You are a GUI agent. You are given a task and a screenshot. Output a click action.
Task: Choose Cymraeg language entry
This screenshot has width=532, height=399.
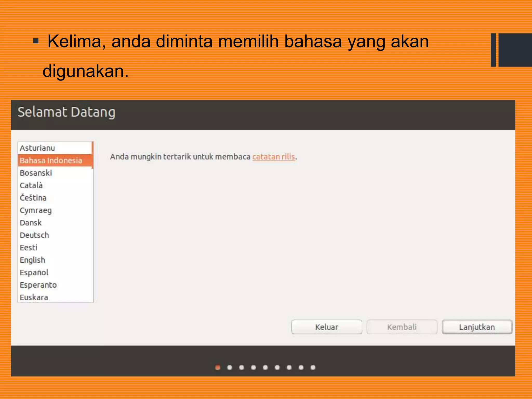(55, 210)
